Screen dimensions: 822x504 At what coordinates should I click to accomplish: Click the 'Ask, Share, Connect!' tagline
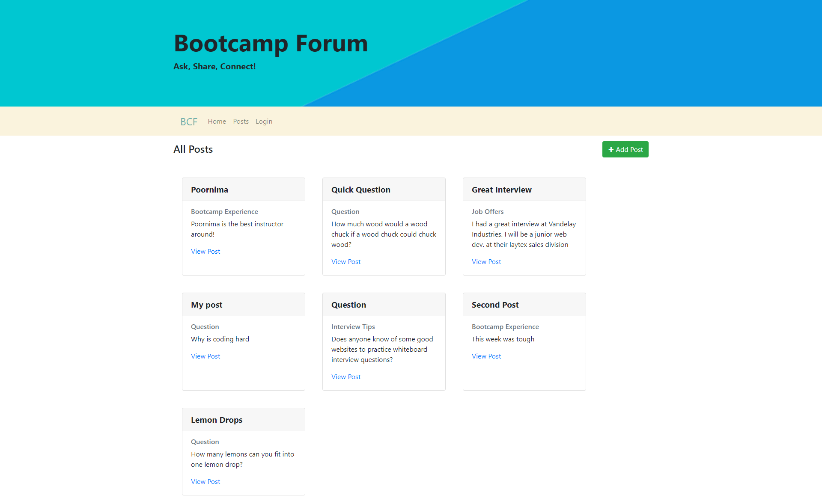coord(214,66)
